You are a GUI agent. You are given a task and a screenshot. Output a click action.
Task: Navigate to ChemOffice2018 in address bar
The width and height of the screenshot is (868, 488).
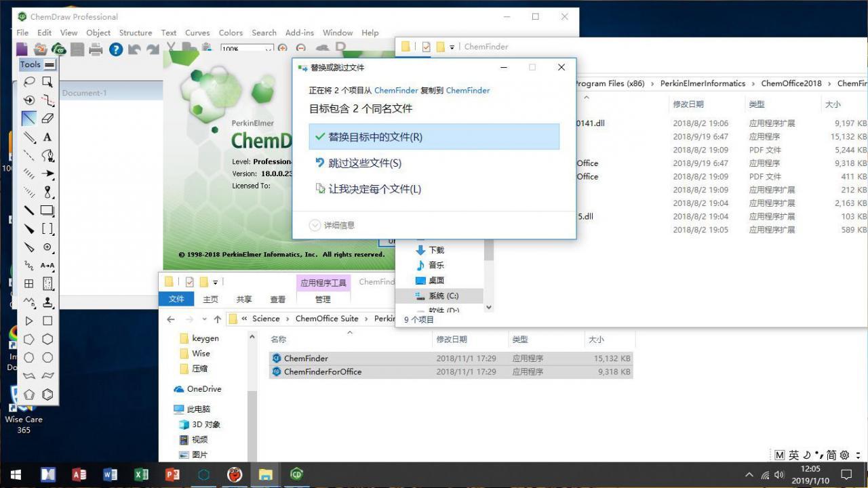[x=791, y=83]
